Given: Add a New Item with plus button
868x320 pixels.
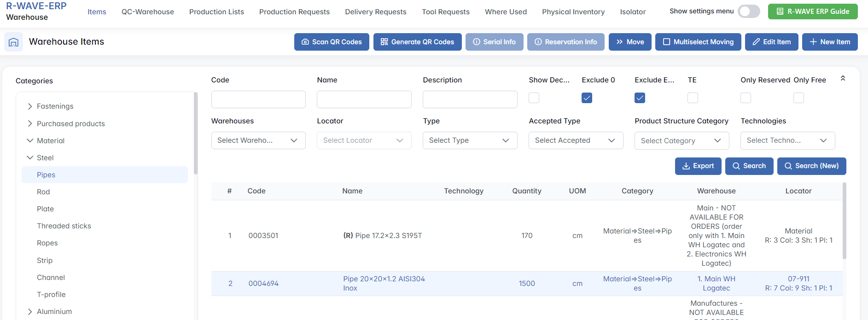Looking at the screenshot, I should pyautogui.click(x=829, y=42).
